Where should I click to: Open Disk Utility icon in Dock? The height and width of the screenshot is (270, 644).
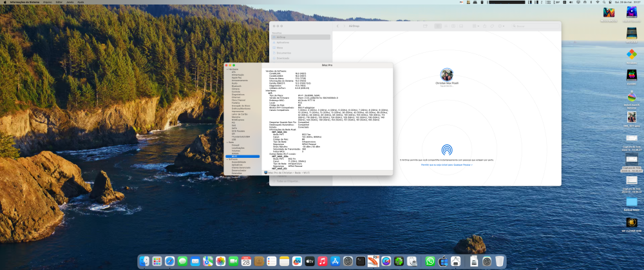point(412,261)
